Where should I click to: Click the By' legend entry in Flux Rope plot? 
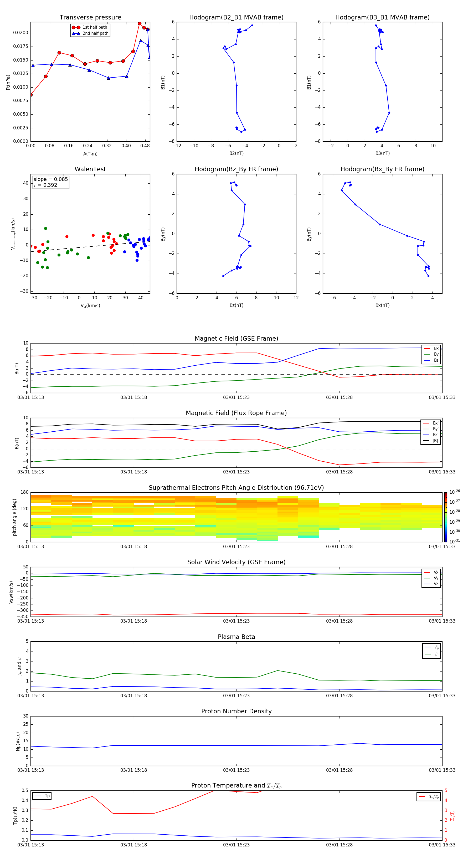click(x=431, y=429)
